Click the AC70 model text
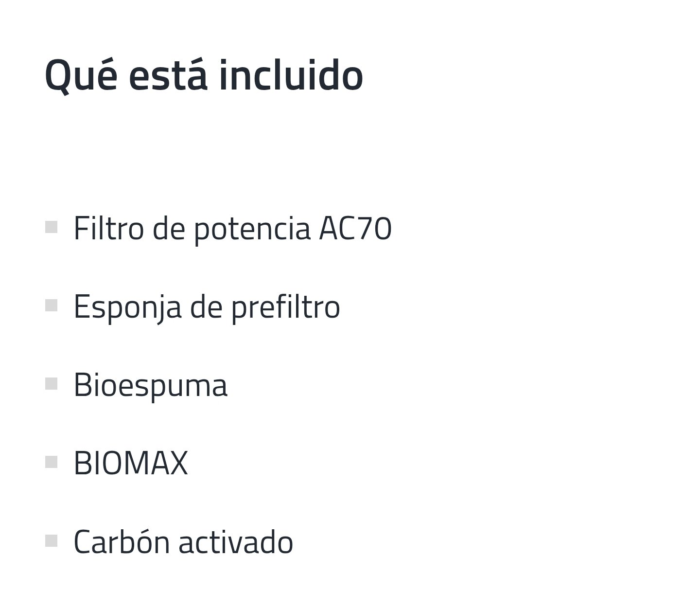Viewport: 700px width, 593px height. pyautogui.click(x=355, y=229)
